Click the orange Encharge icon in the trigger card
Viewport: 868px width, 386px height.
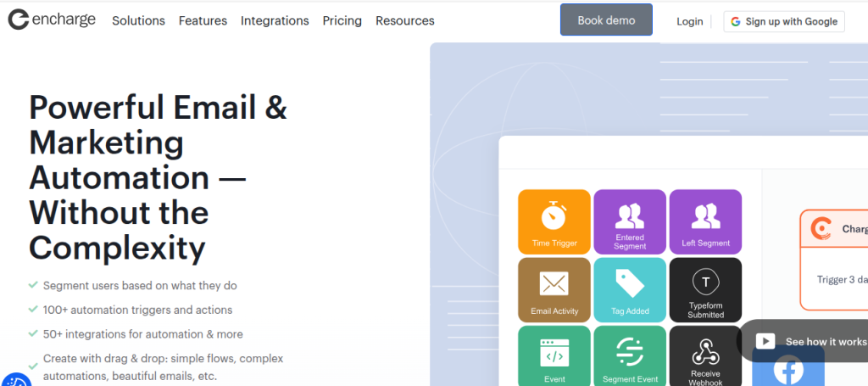(821, 229)
